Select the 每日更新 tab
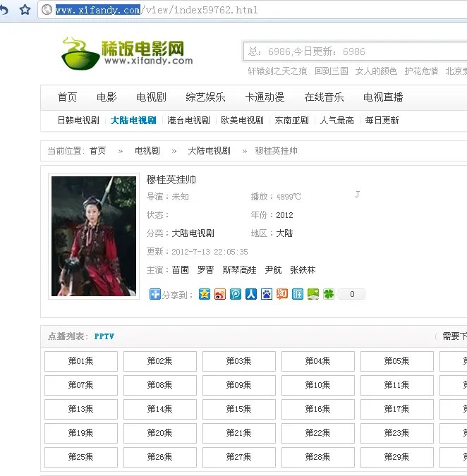Screen dimensions: 467x476 point(382,121)
